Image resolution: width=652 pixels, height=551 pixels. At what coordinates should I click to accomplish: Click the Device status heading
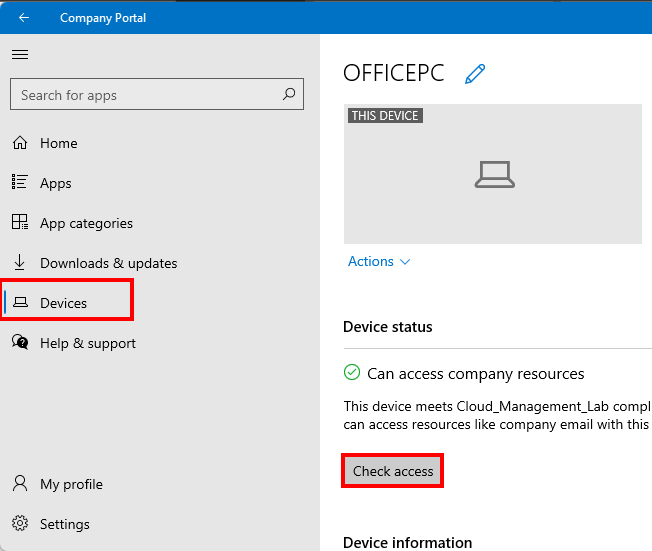(388, 327)
